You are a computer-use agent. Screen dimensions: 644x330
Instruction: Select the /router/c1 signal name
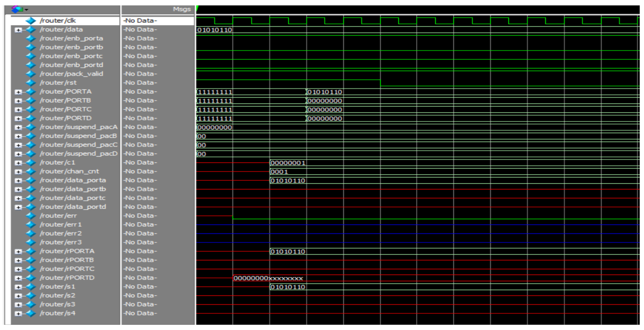(57, 163)
